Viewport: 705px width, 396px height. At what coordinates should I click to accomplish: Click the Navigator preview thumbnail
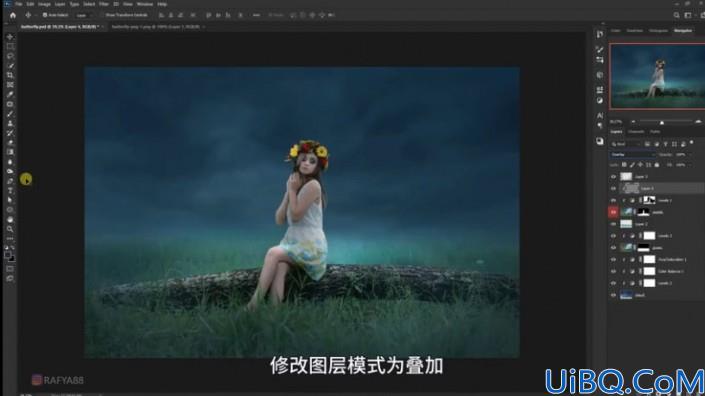coord(657,76)
